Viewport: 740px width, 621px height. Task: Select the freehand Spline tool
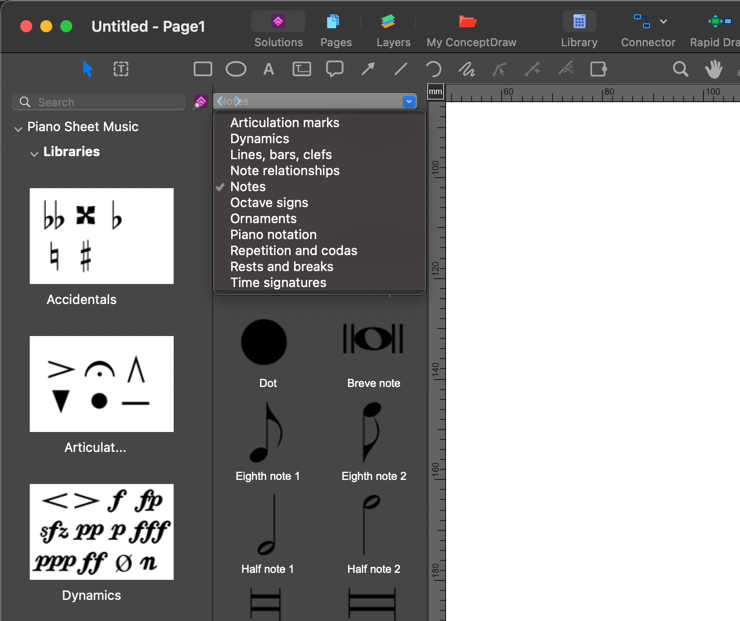[x=466, y=69]
